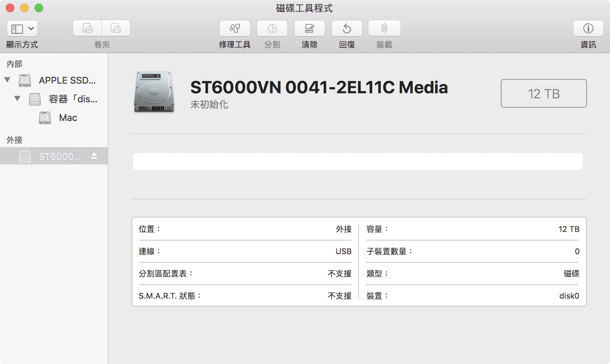Select the APPLE SSD drive in sidebar
610x364 pixels.
point(67,80)
